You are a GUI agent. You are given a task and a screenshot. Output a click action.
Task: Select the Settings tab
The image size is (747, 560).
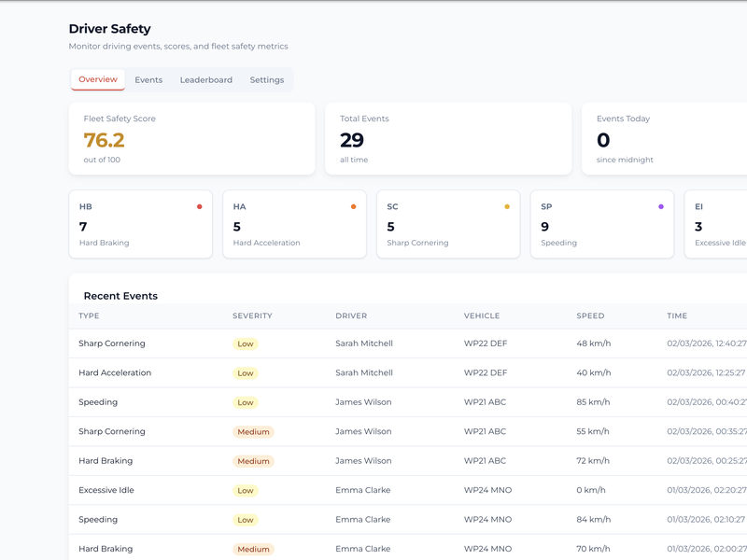tap(266, 80)
